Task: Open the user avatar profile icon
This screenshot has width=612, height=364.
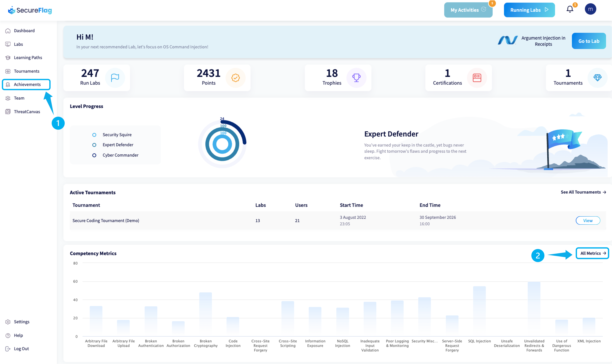Action: (x=590, y=9)
